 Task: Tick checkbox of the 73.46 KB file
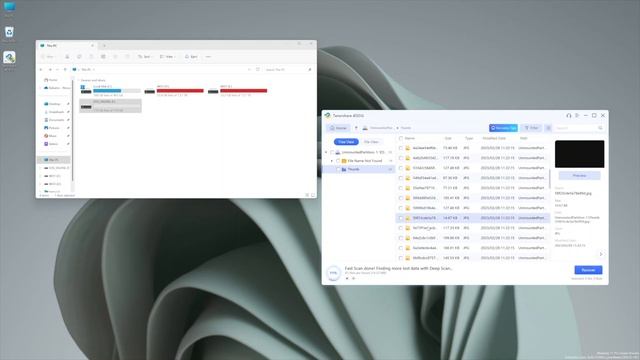click(401, 148)
